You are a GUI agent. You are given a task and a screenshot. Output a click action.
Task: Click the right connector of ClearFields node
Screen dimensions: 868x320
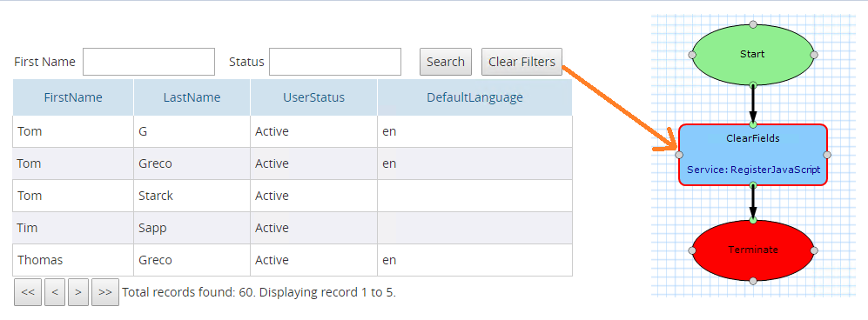tap(827, 156)
